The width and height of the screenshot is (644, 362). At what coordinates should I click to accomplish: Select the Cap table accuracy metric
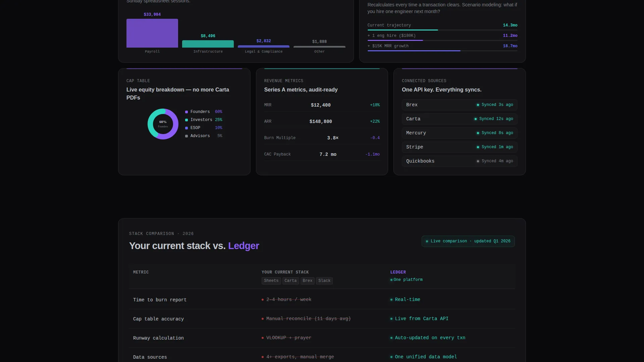[158, 319]
